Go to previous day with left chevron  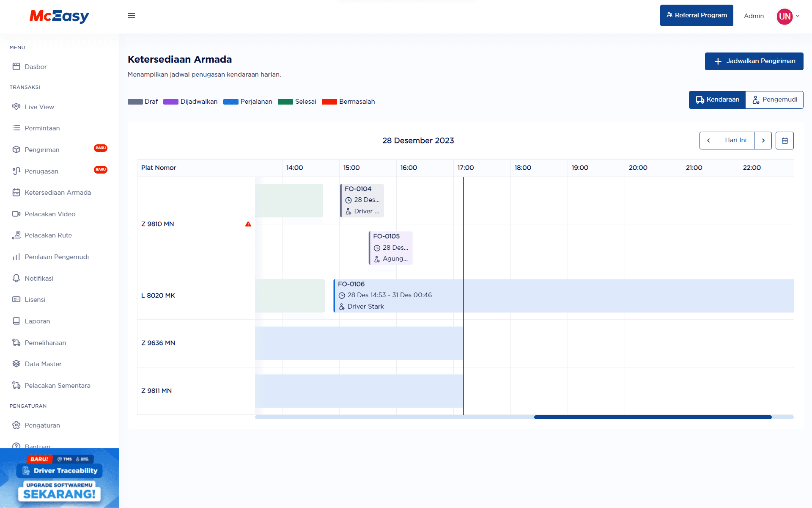(708, 140)
